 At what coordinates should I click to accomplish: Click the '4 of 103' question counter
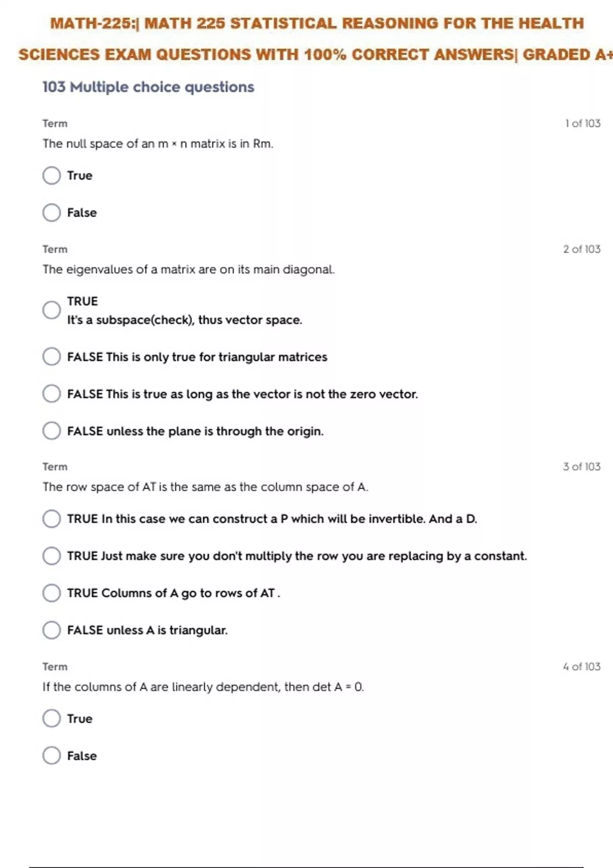click(x=581, y=667)
